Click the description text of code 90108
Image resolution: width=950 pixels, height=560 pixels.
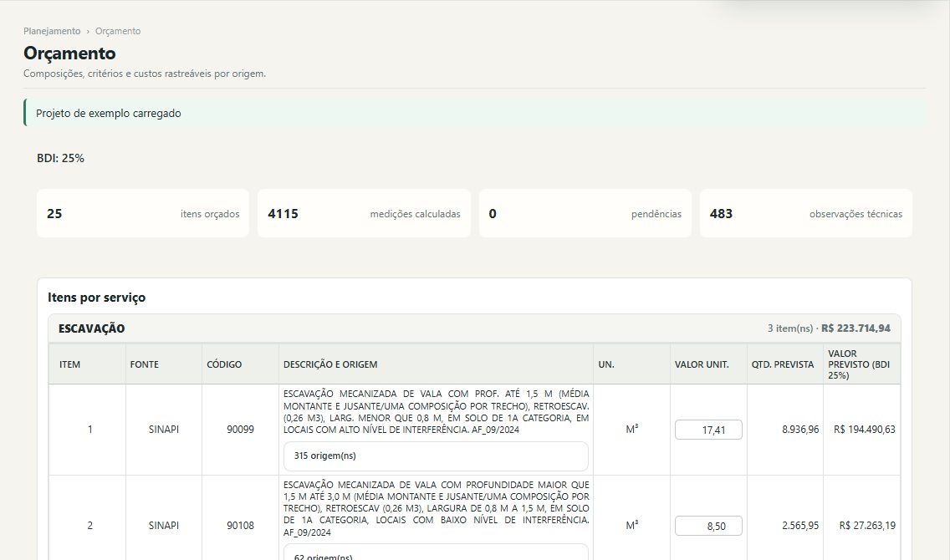coord(437,508)
